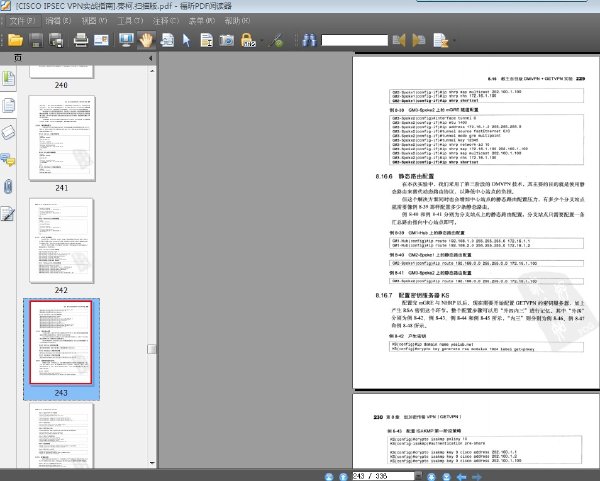
Task: Select the page 243 thumbnail
Action: coord(61,342)
